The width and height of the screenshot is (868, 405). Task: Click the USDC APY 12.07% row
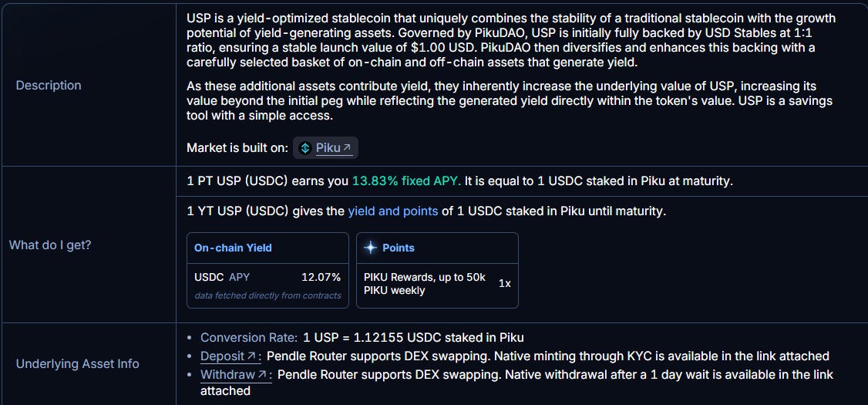click(x=268, y=277)
